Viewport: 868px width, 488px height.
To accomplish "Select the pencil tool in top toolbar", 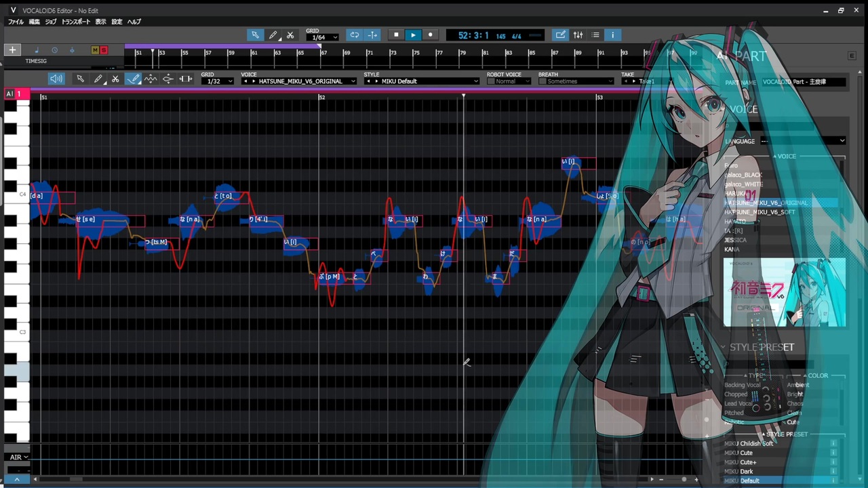I will (x=273, y=35).
